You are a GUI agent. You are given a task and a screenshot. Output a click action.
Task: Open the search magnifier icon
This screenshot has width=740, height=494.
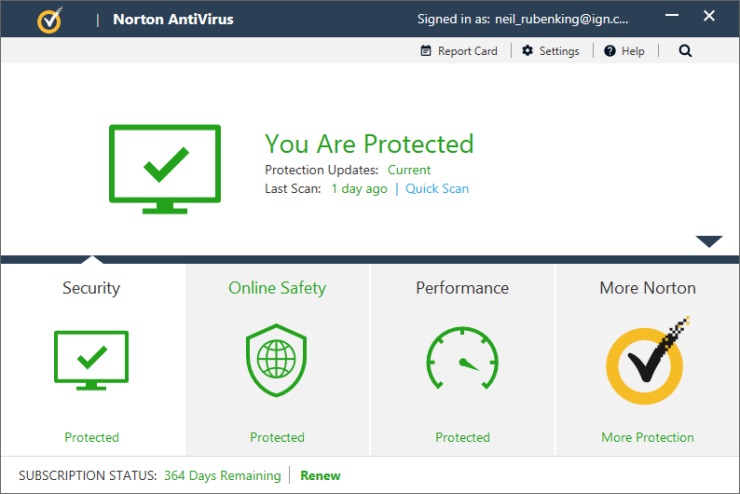(x=685, y=51)
